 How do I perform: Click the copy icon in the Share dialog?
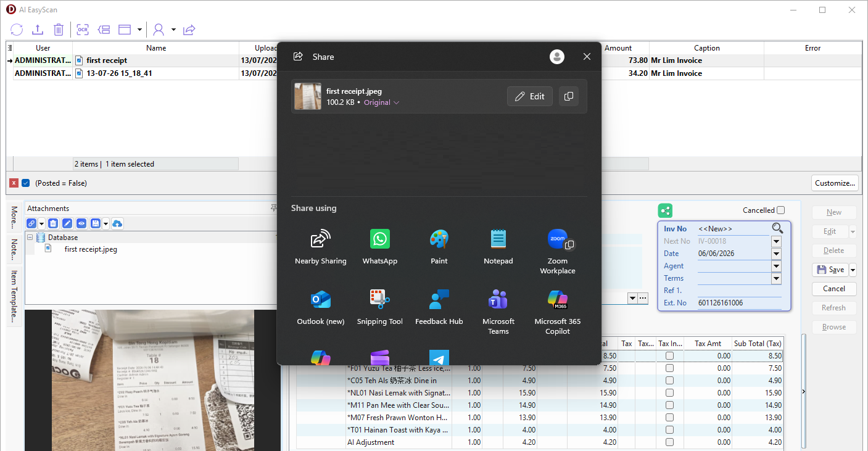point(569,96)
